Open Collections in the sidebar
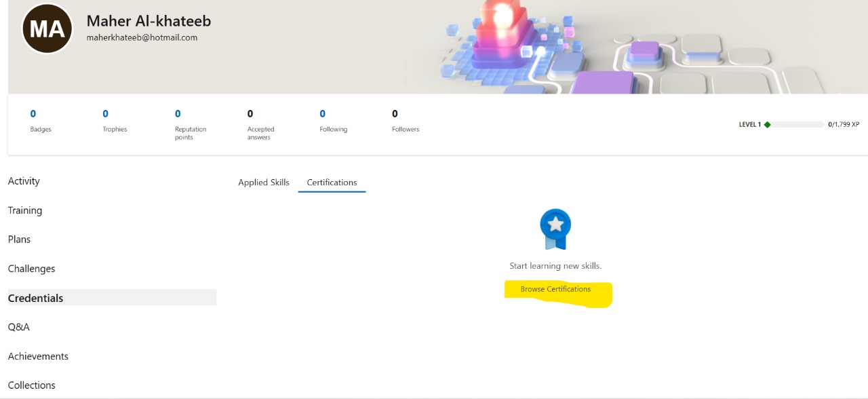The height and width of the screenshot is (399, 868). [32, 385]
